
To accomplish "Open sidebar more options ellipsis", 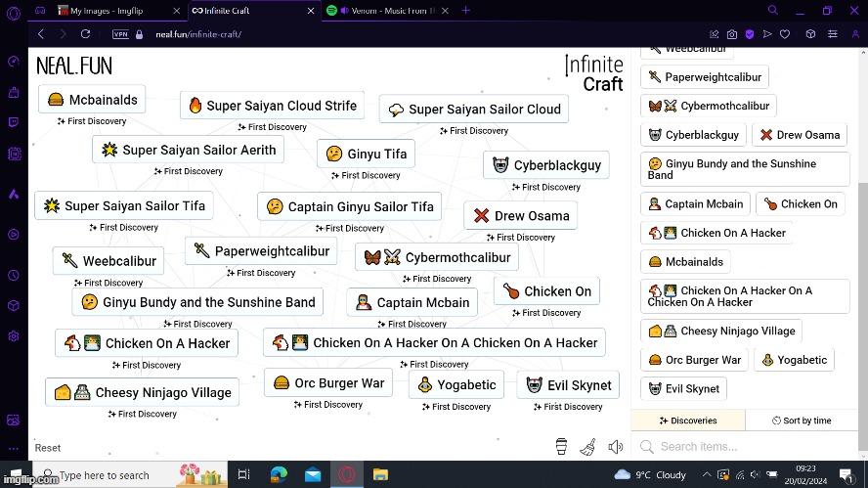I will (x=14, y=449).
